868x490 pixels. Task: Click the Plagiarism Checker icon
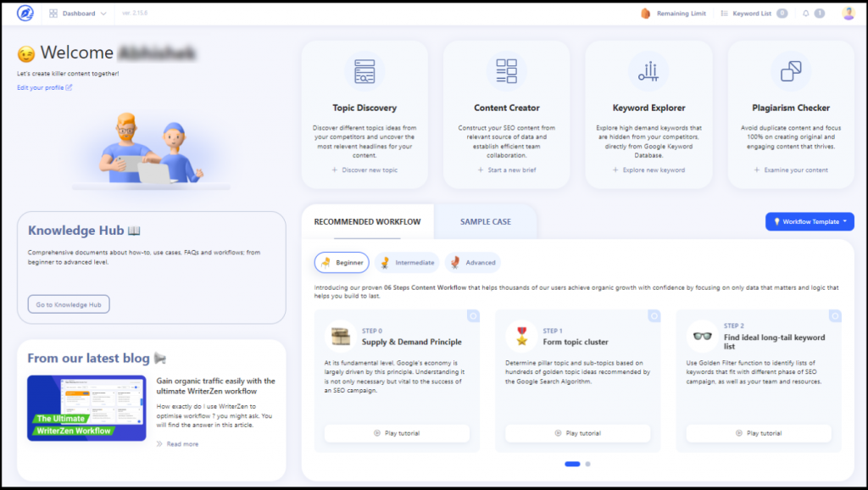pyautogui.click(x=791, y=71)
